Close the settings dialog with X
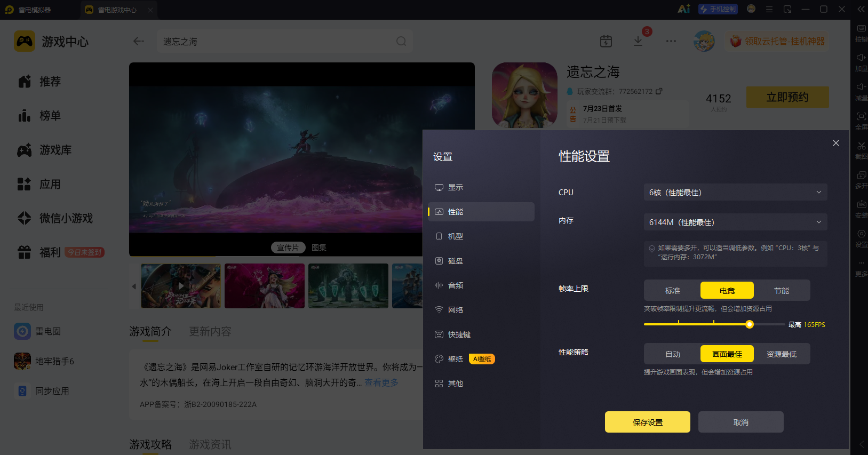This screenshot has width=868, height=455. (836, 143)
